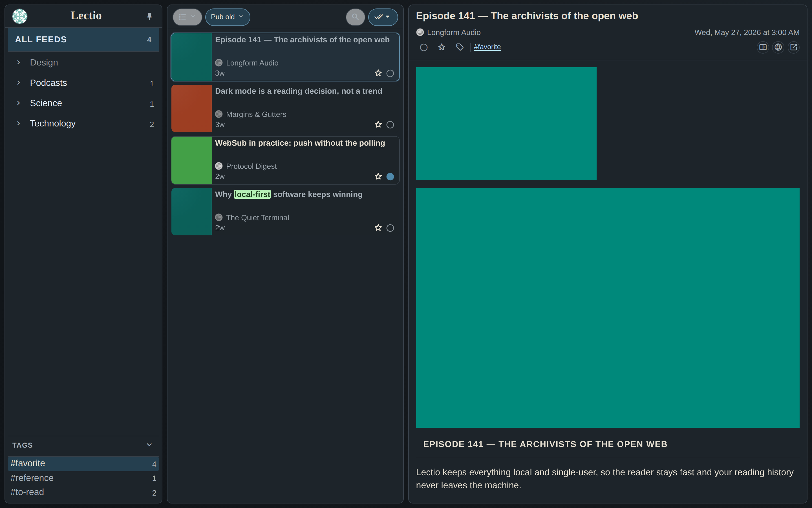812x508 pixels.
Task: Toggle reader view mode icon
Action: pos(763,47)
